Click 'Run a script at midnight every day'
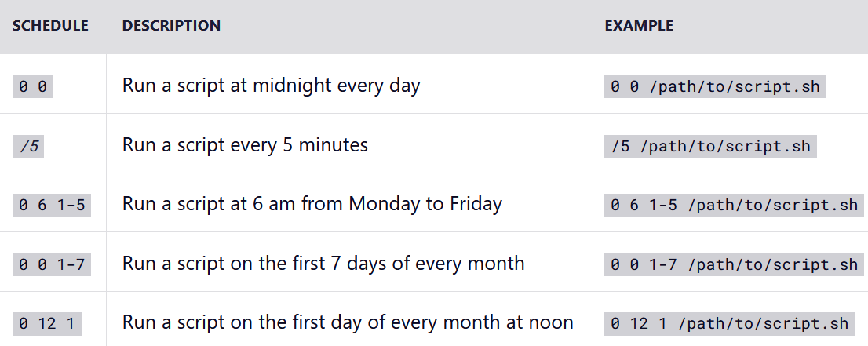 [x=272, y=86]
